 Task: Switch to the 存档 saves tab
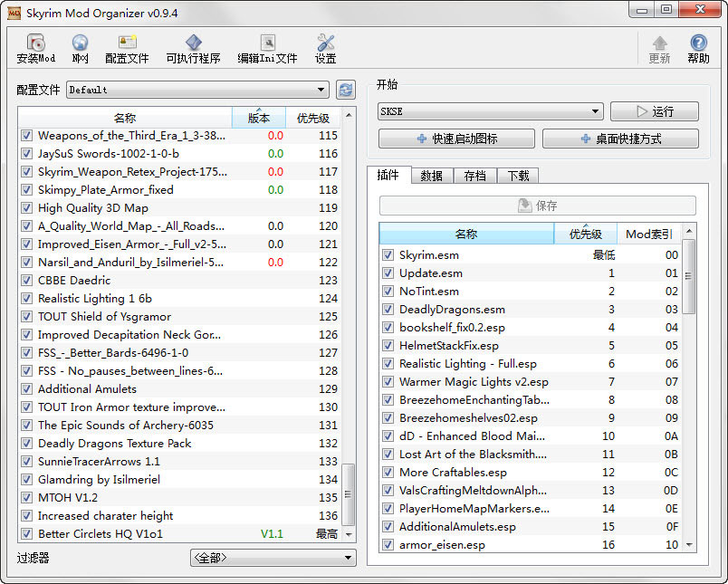pos(474,176)
